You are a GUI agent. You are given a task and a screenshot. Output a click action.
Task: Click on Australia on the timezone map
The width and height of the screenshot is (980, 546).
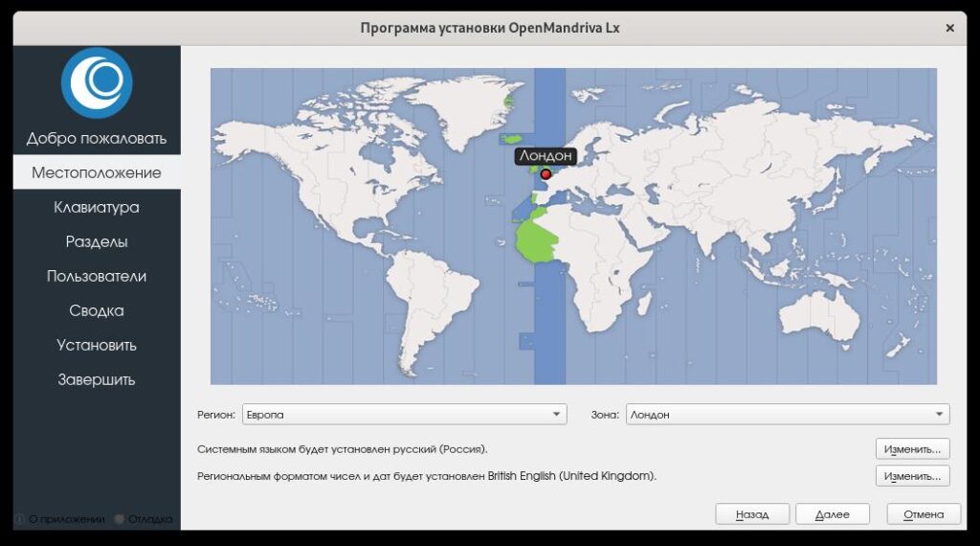pos(819,316)
